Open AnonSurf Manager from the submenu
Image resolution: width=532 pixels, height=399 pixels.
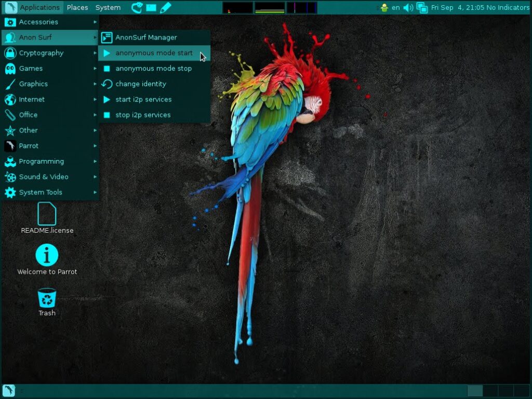146,37
